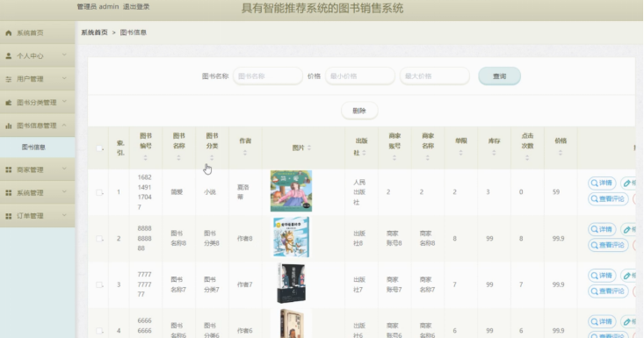
Task: Click the 退出登录 link
Action: click(x=136, y=6)
